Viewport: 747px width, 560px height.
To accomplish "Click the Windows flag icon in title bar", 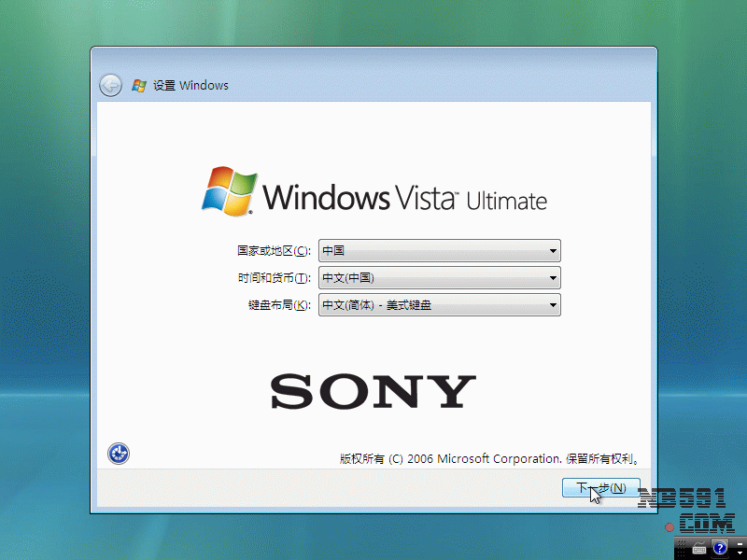I will point(139,86).
